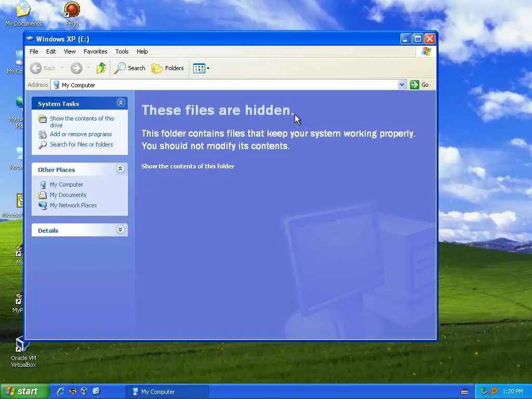
Task: Click the Search toolbar button
Action: click(129, 68)
